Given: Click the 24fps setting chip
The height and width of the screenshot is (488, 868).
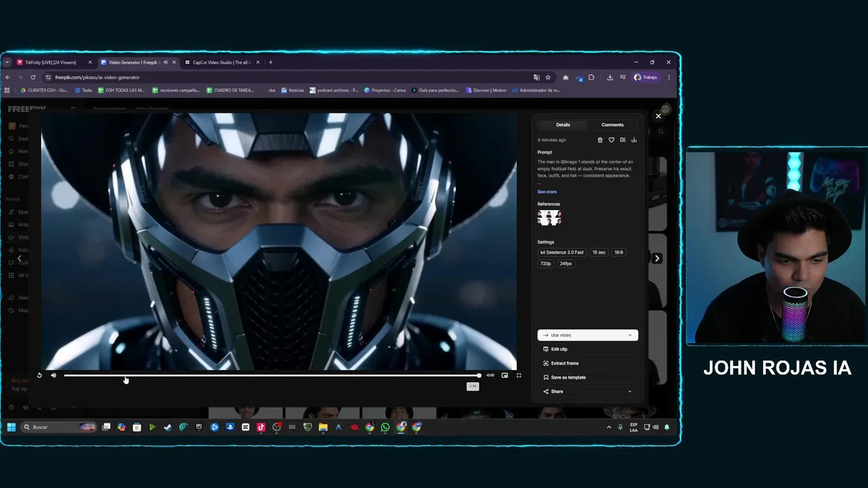Looking at the screenshot, I should (566, 264).
